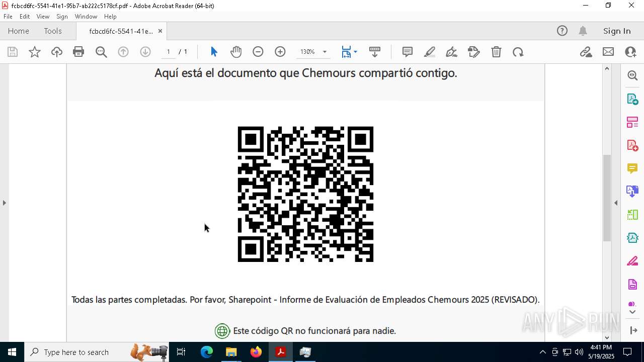Select the Draw pencil tool
Image resolution: width=644 pixels, height=362 pixels.
(x=452, y=52)
